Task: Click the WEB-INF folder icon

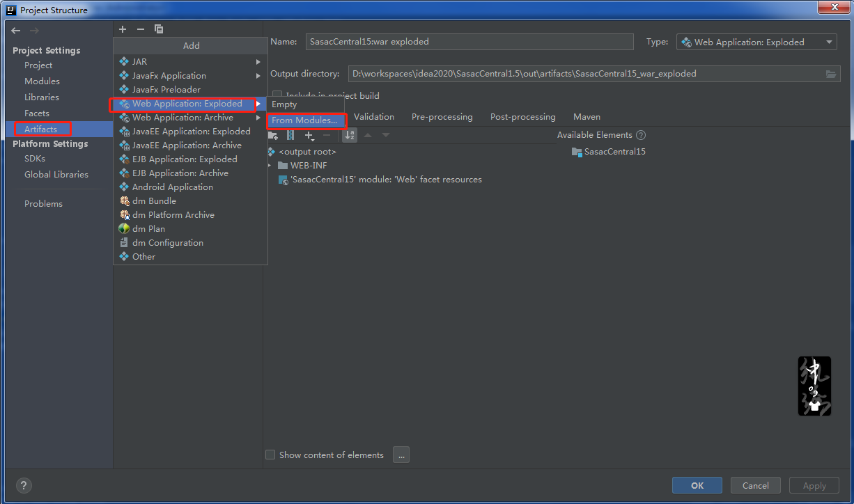Action: tap(282, 166)
